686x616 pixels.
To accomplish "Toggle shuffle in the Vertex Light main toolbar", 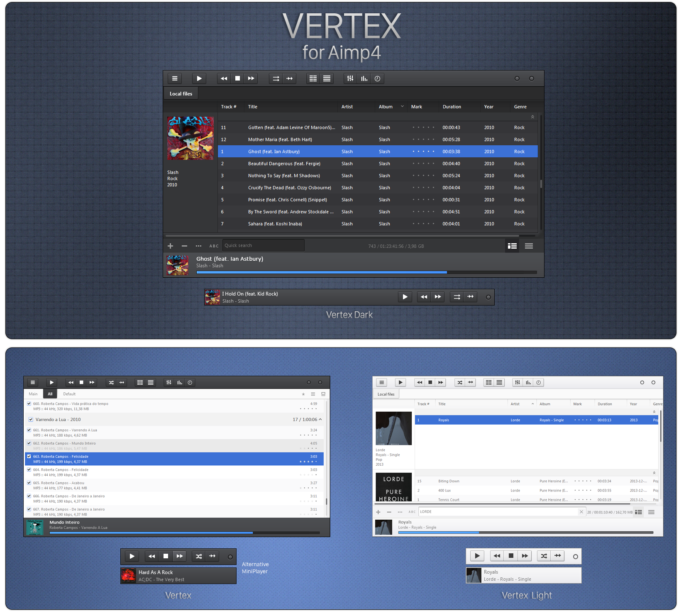I will pos(460,383).
